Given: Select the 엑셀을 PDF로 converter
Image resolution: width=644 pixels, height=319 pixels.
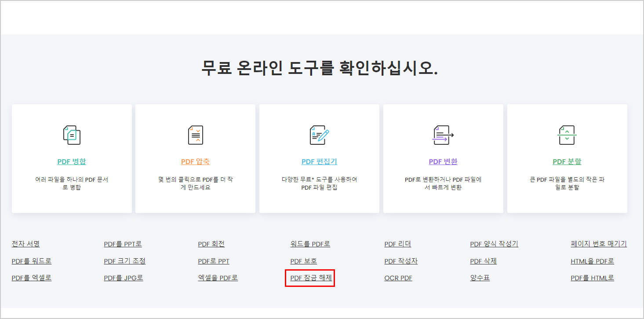Looking at the screenshot, I should coord(217,278).
